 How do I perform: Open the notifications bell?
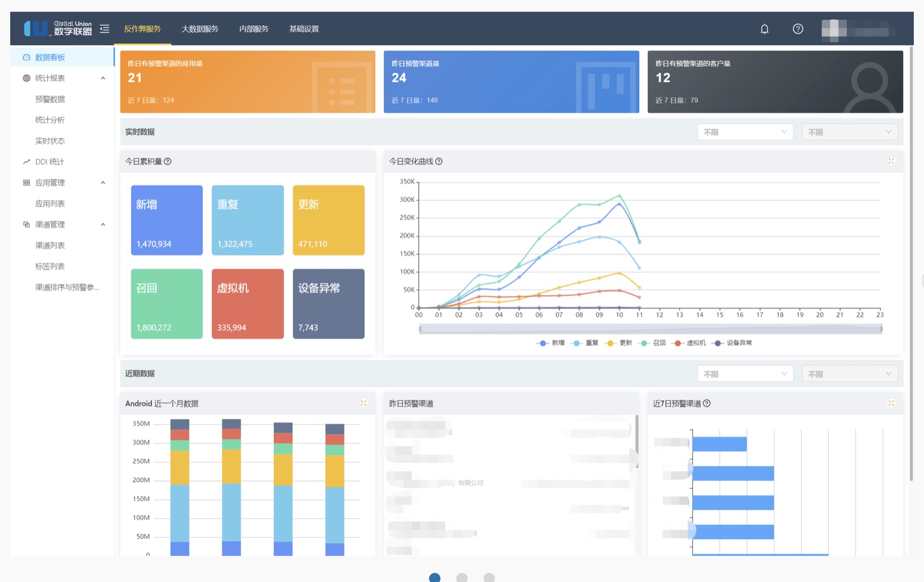(x=764, y=29)
